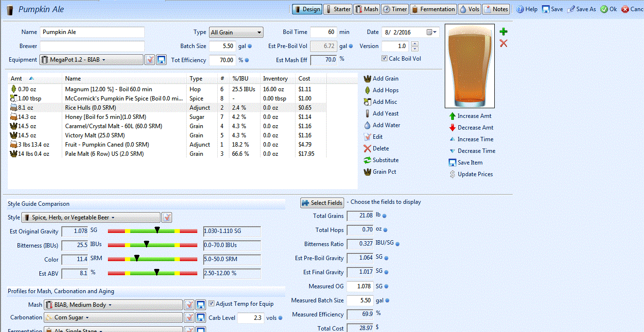This screenshot has width=644, height=332.
Task: Save Carbonation profile disk icon
Action: pos(201,317)
